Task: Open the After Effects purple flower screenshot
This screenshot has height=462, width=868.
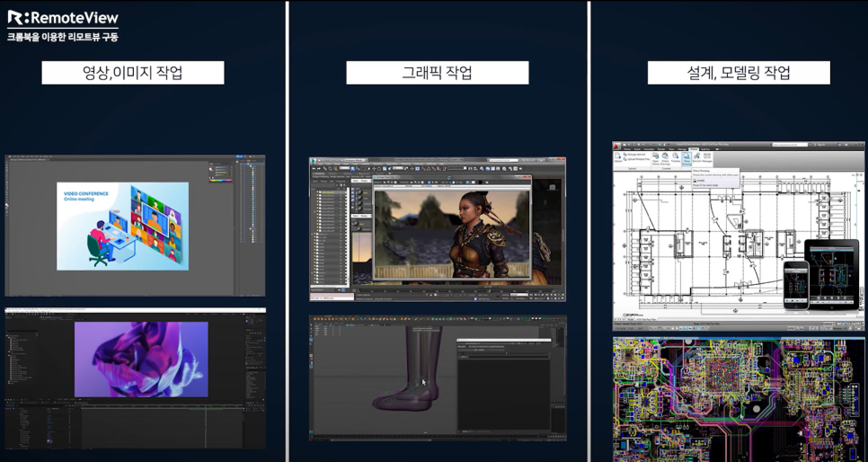Action: pyautogui.click(x=135, y=378)
